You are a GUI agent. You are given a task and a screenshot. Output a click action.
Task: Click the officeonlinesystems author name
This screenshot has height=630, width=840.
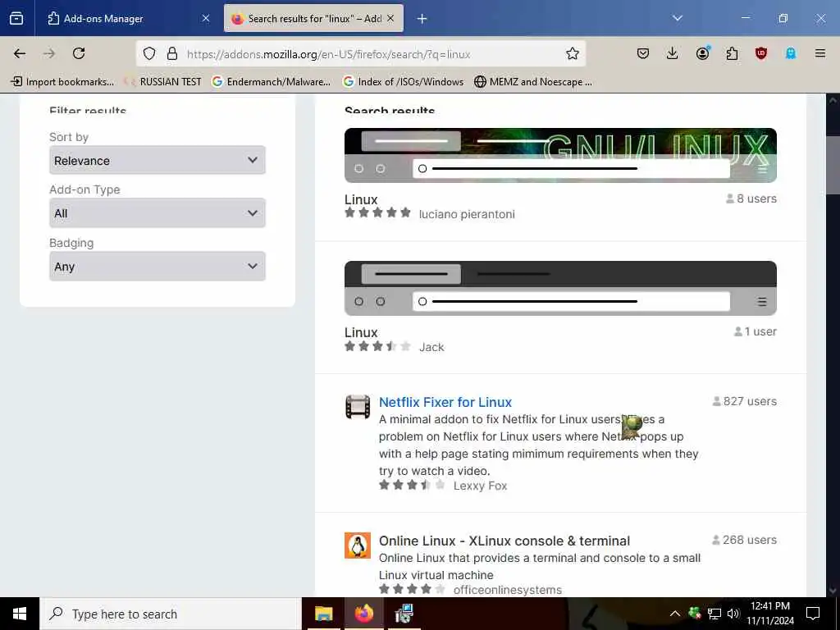pos(507,590)
